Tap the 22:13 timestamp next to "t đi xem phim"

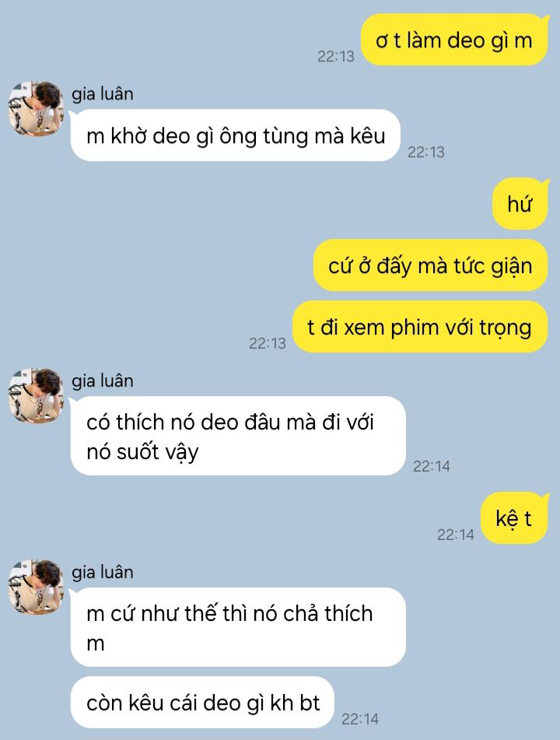(267, 343)
